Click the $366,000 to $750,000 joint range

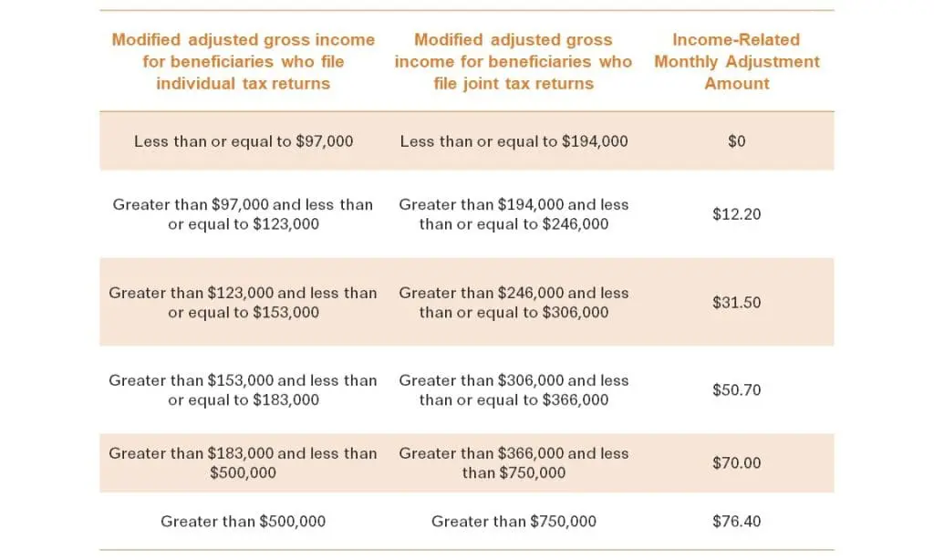[514, 463]
